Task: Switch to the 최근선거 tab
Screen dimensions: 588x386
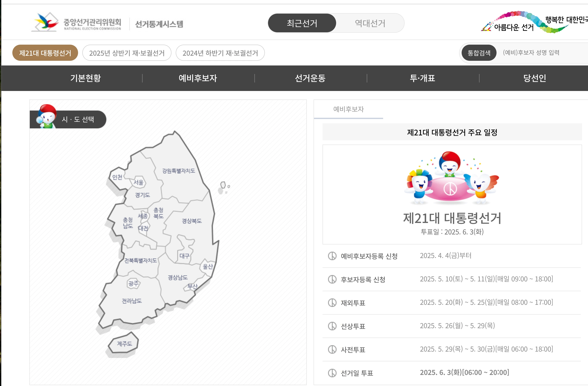Action: click(302, 23)
